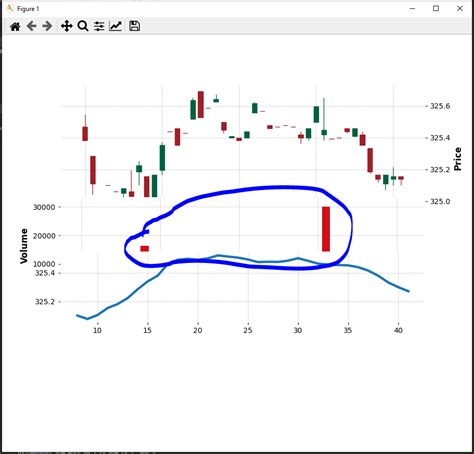Minimize the Figure 1 window
The height and width of the screenshot is (454, 474).
[x=412, y=9]
